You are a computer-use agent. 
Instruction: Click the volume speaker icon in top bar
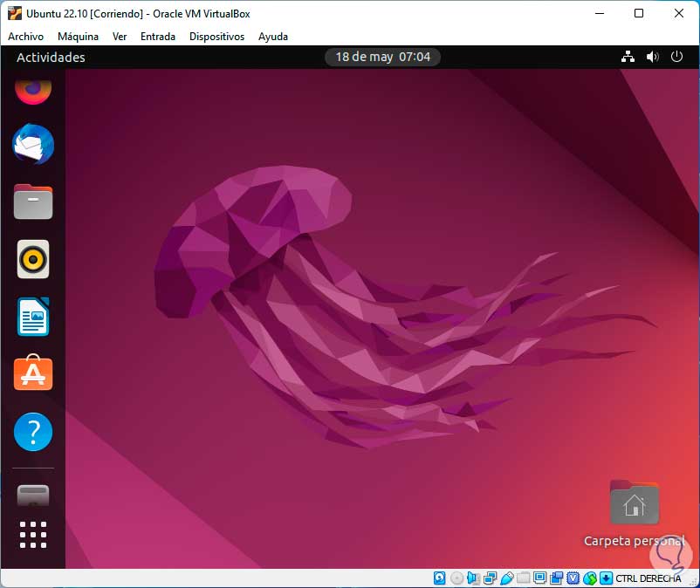tap(652, 57)
